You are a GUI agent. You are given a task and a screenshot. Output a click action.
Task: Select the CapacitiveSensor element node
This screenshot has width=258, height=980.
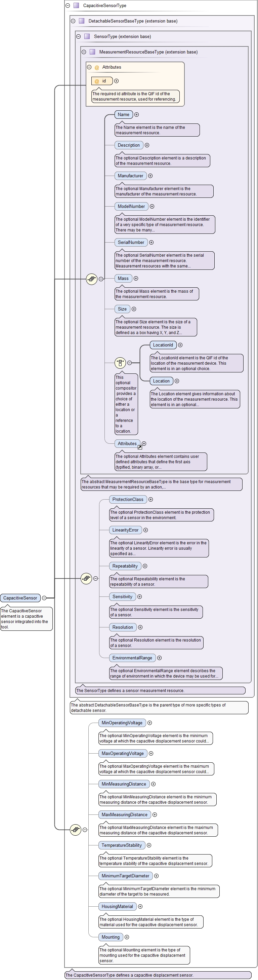[x=20, y=598]
